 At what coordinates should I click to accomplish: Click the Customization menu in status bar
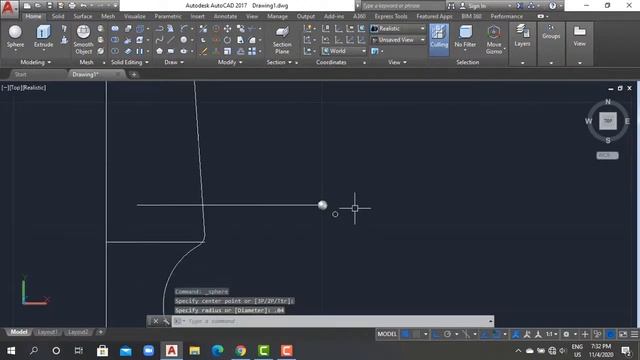[635, 334]
